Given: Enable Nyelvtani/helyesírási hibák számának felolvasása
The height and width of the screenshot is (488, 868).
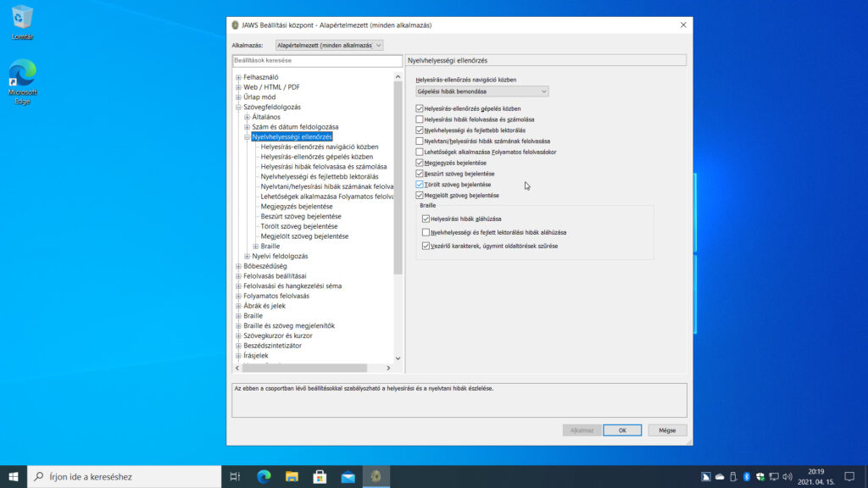Looking at the screenshot, I should 419,141.
